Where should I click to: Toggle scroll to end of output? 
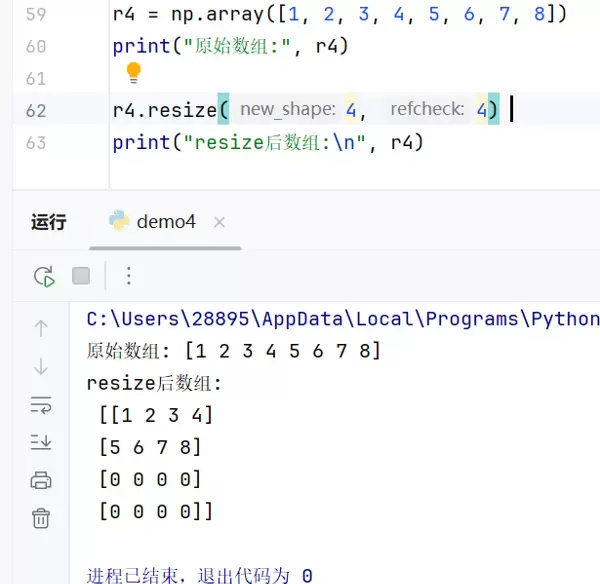click(x=41, y=442)
